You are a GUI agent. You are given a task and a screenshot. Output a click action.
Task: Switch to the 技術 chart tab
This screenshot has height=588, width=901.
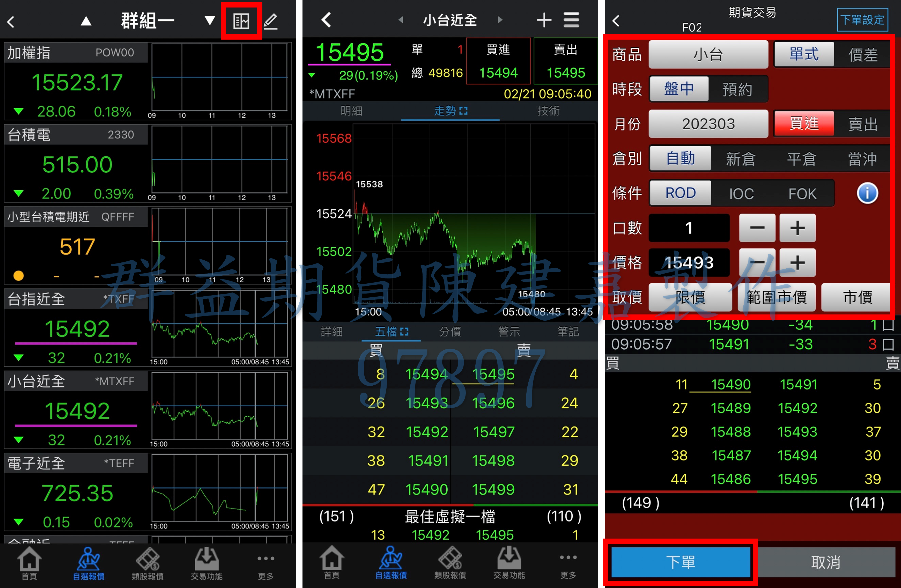(548, 111)
